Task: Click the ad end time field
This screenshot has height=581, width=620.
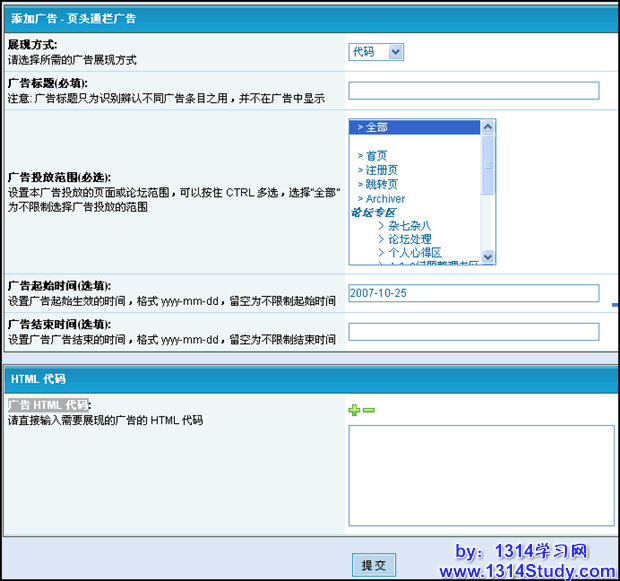Action: (473, 331)
